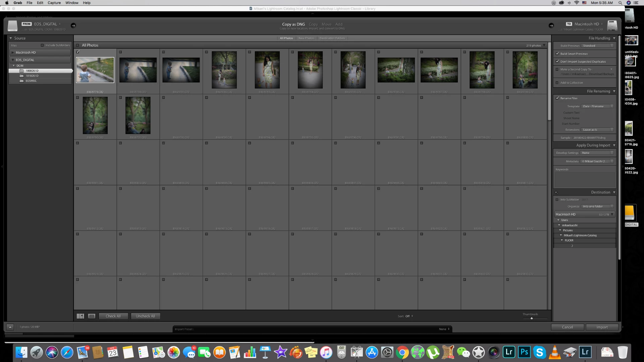
Task: Switch to grid view icon
Action: pyautogui.click(x=80, y=316)
